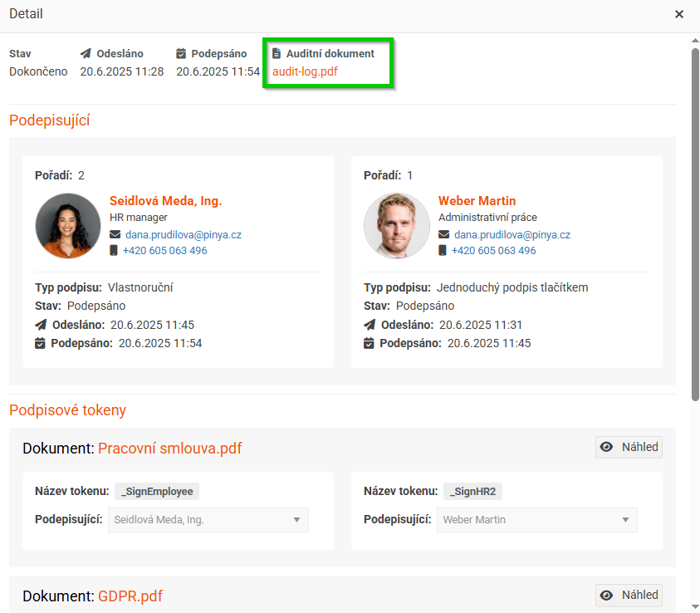Click the scrollbar up arrow

point(695,41)
